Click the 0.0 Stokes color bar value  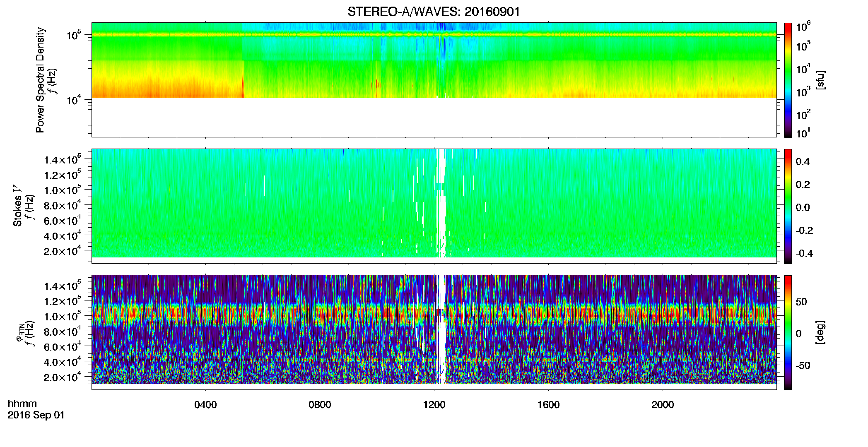coord(803,207)
